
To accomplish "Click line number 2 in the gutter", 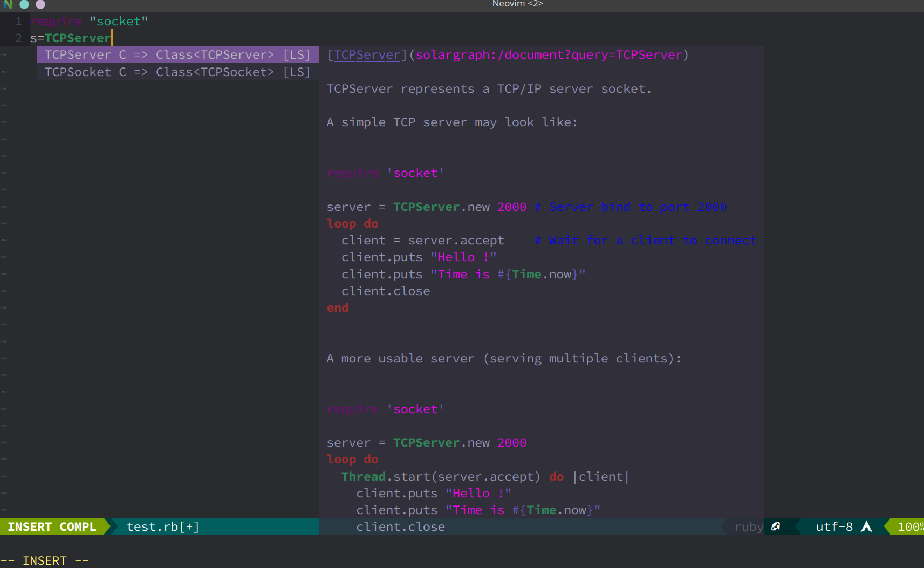I will tap(18, 38).
